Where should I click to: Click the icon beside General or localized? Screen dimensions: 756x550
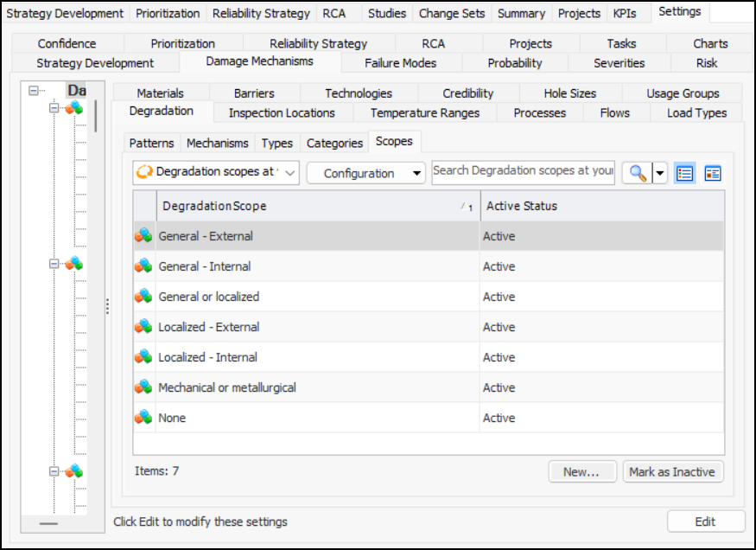(144, 297)
